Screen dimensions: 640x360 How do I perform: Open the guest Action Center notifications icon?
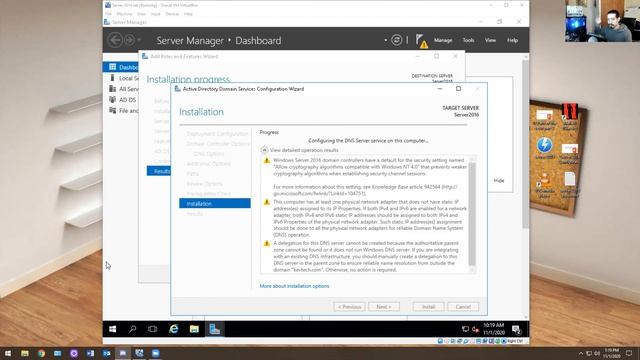point(517,329)
